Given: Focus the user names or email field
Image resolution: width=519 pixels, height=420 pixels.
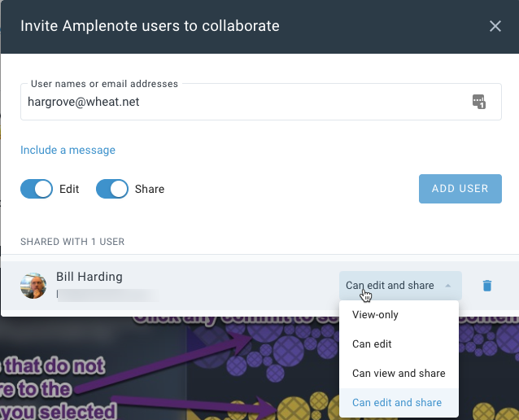Looking at the screenshot, I should pos(261,102).
